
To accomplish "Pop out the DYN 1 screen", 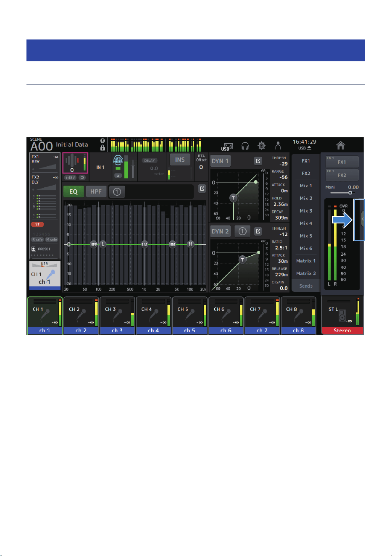I will 258,161.
